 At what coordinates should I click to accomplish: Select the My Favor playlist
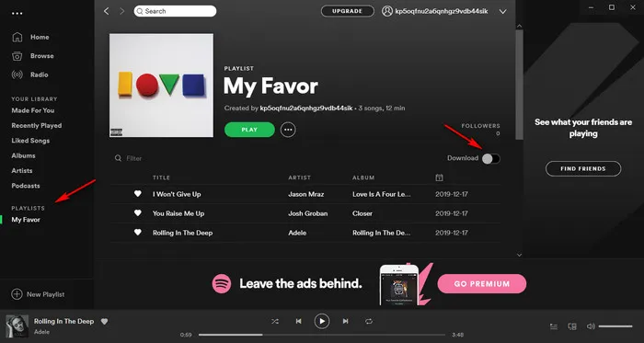[x=26, y=220]
